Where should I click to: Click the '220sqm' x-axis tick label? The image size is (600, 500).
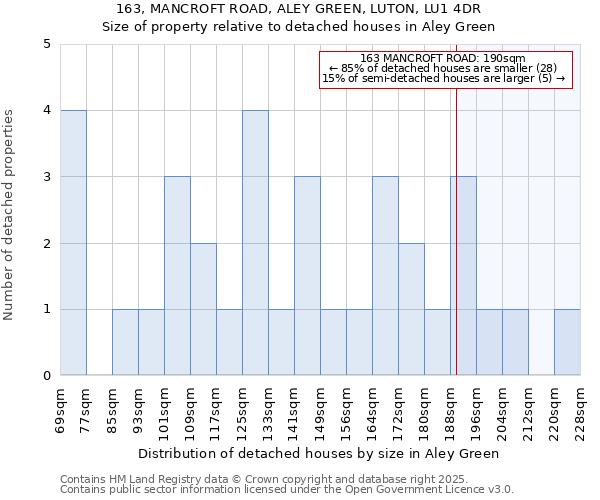click(554, 415)
